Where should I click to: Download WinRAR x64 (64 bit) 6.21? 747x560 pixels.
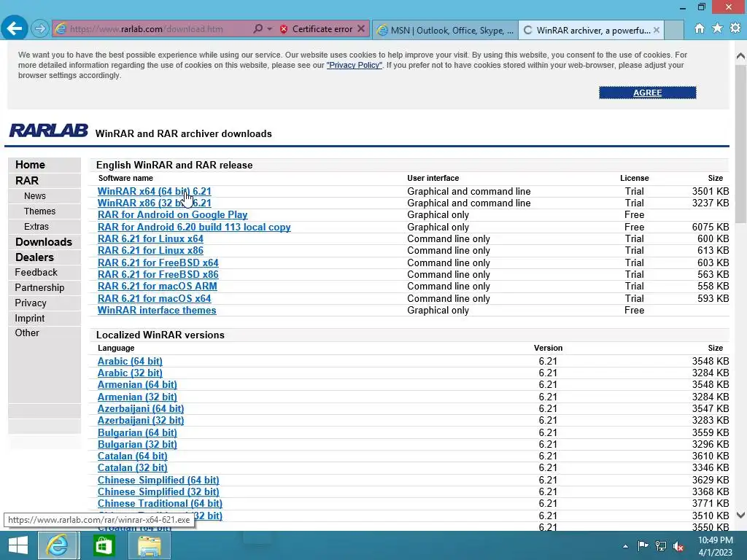coord(155,192)
